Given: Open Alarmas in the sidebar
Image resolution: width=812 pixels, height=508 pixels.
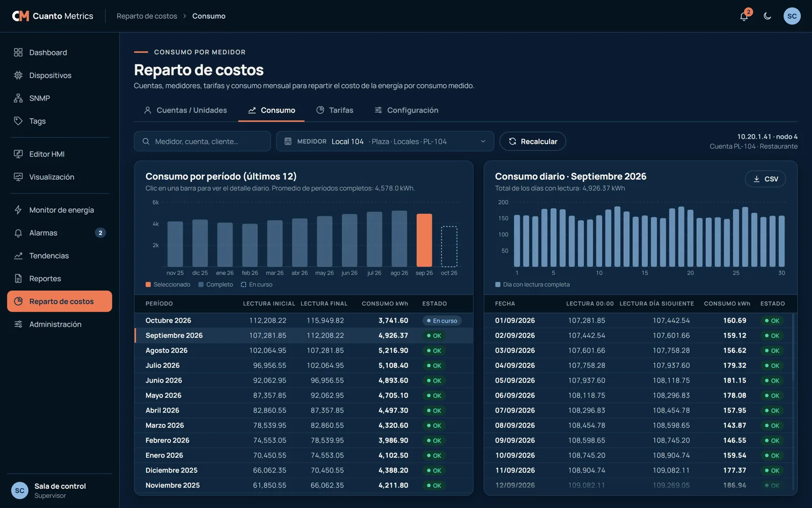Looking at the screenshot, I should [x=59, y=233].
